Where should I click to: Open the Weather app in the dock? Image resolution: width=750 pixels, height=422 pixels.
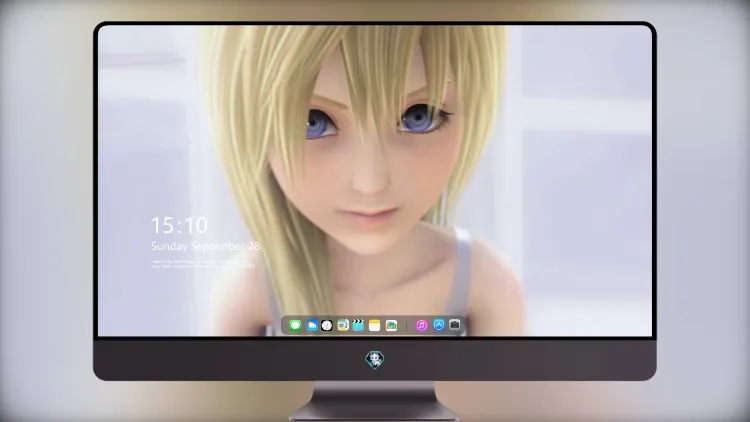[311, 326]
